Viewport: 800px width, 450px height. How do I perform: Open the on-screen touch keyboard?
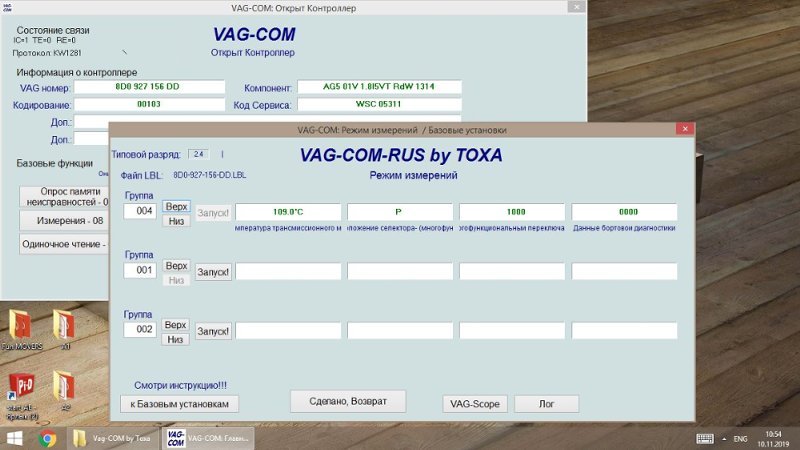click(705, 439)
